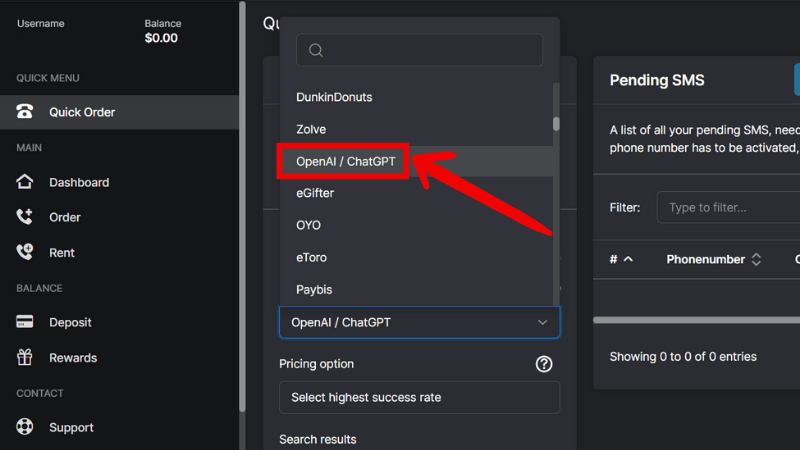The width and height of the screenshot is (800, 450).
Task: Click the Order phone-plus icon
Action: [x=24, y=217]
